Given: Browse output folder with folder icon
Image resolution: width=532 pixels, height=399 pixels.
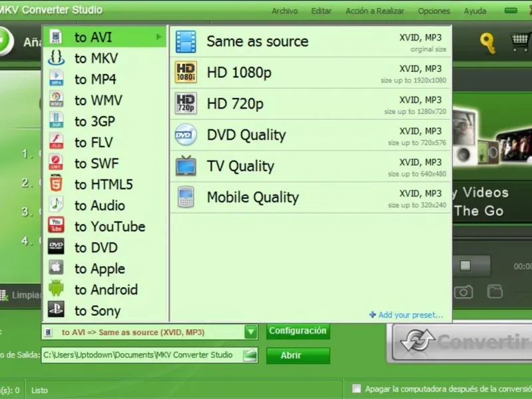Looking at the screenshot, I should (250, 355).
